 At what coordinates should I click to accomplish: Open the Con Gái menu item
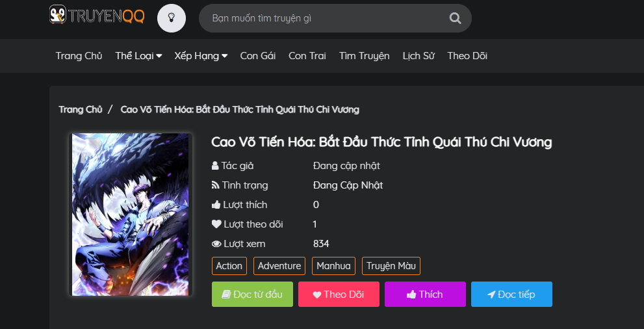(258, 56)
